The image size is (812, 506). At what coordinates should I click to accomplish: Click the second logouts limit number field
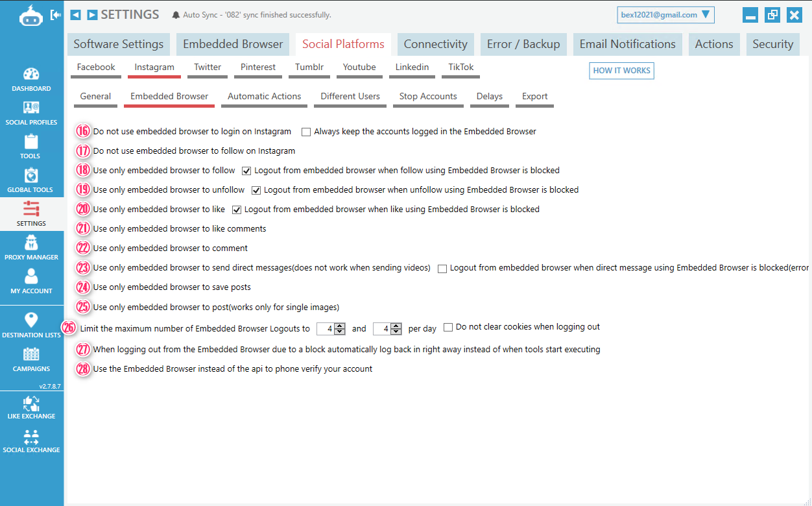click(x=382, y=329)
